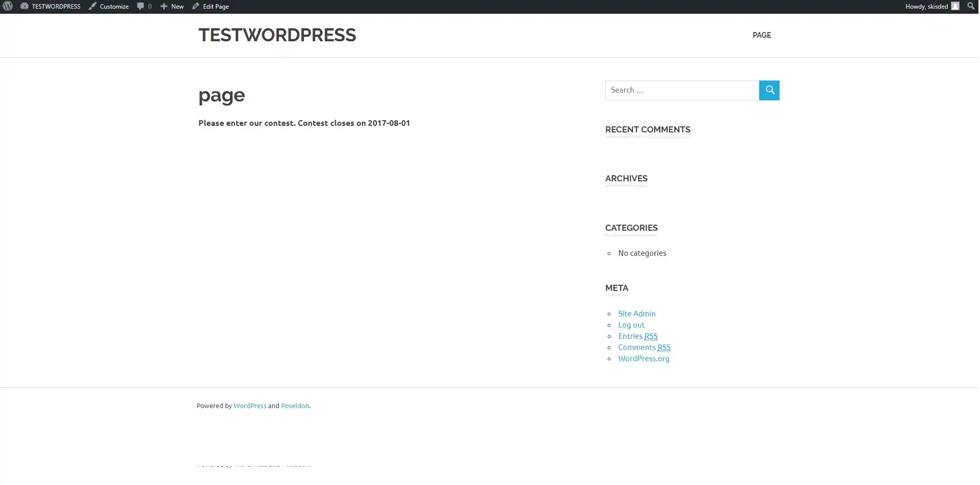Open search using the admin bar magnifier icon
Viewport: 980px width, 485px height.
970,6
